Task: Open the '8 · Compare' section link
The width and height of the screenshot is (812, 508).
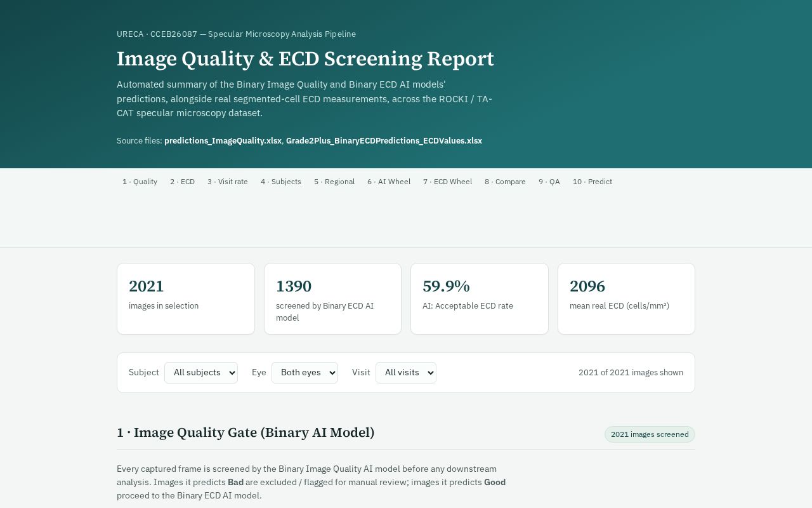Action: tap(505, 182)
